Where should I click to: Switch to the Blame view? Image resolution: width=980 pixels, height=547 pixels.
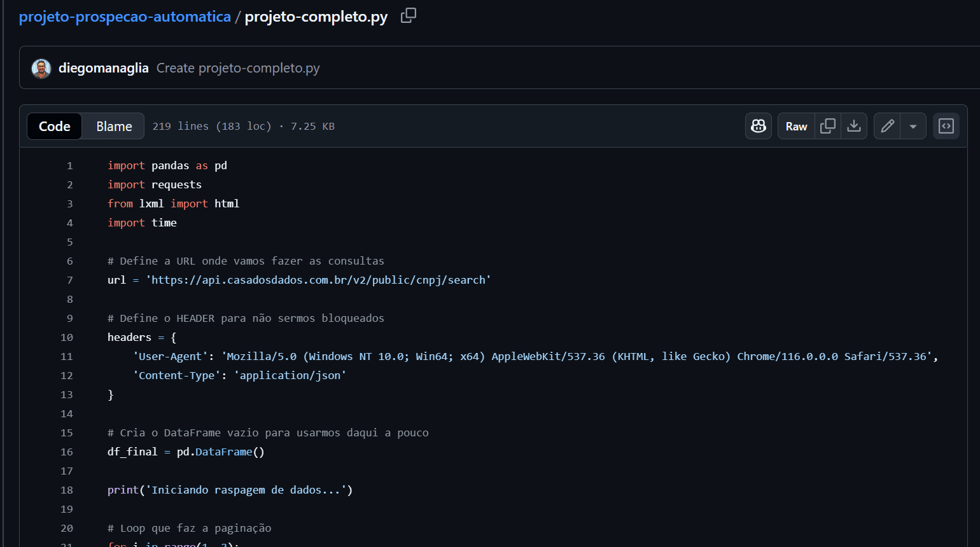pos(113,125)
